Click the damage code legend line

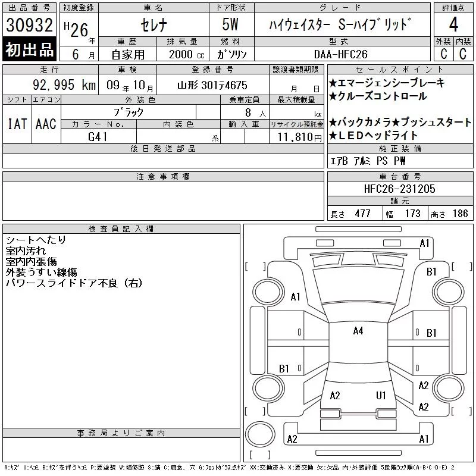[x=229, y=468]
